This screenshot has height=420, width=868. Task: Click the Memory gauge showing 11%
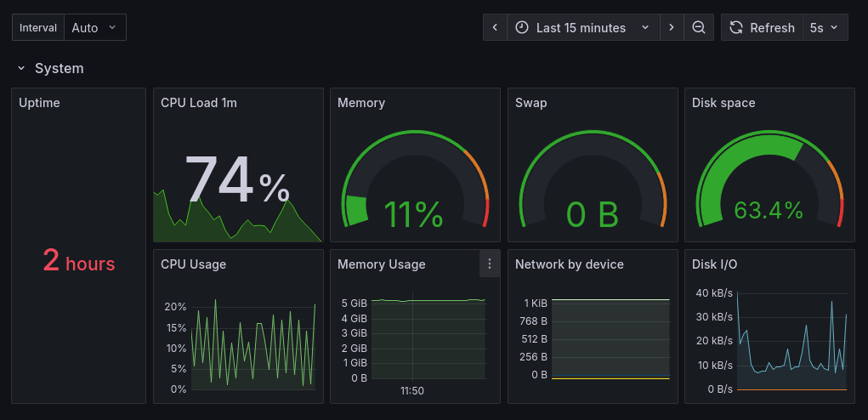click(x=414, y=213)
